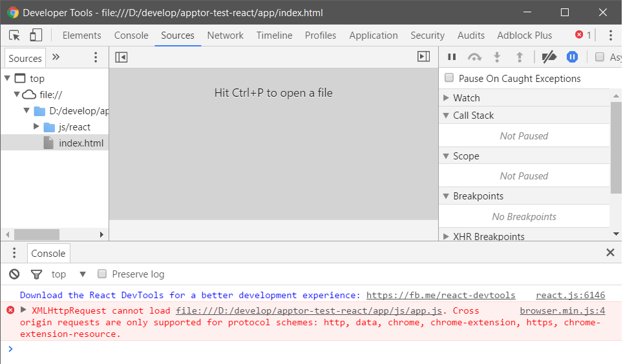Image resolution: width=623 pixels, height=364 pixels.
Task: Click the top frame window icon
Action: pyautogui.click(x=20, y=78)
